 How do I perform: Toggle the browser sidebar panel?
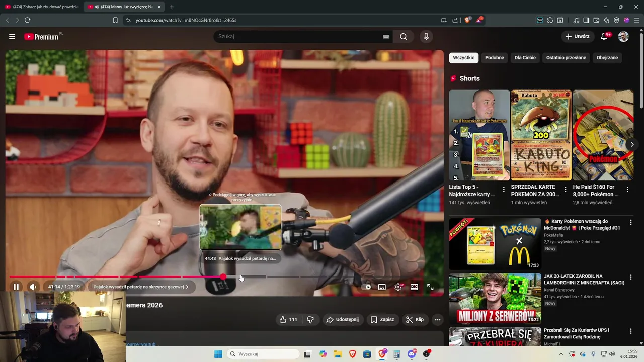pyautogui.click(x=586, y=20)
